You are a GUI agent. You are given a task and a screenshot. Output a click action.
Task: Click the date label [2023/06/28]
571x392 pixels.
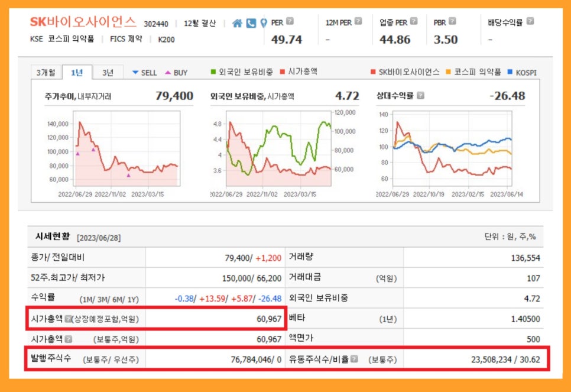coord(99,238)
